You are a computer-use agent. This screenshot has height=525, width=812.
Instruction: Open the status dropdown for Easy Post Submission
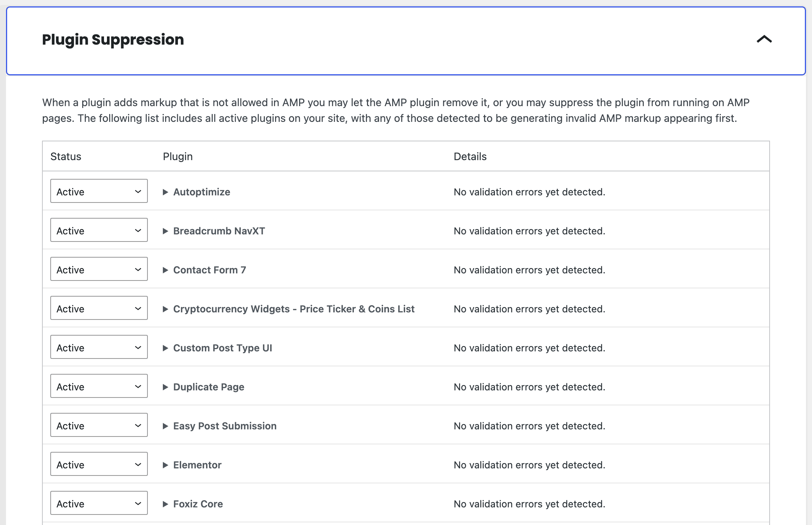[99, 425]
